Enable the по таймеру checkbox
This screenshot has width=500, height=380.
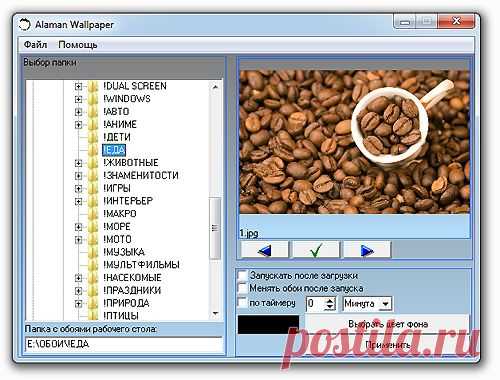(x=242, y=302)
